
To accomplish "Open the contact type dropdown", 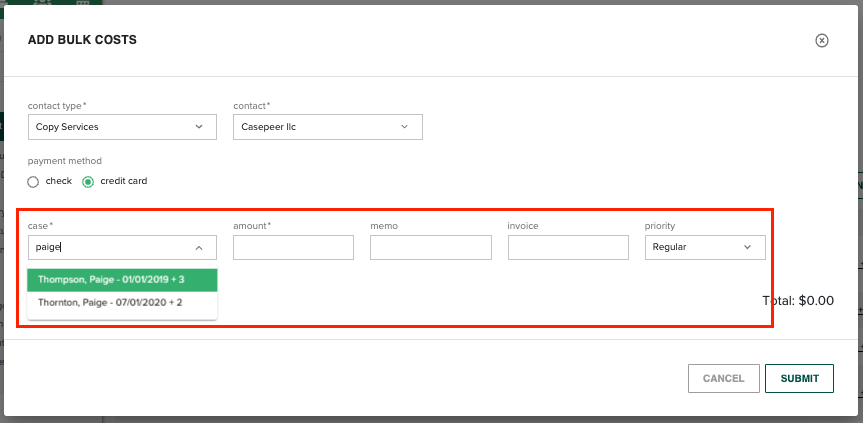I will [122, 127].
